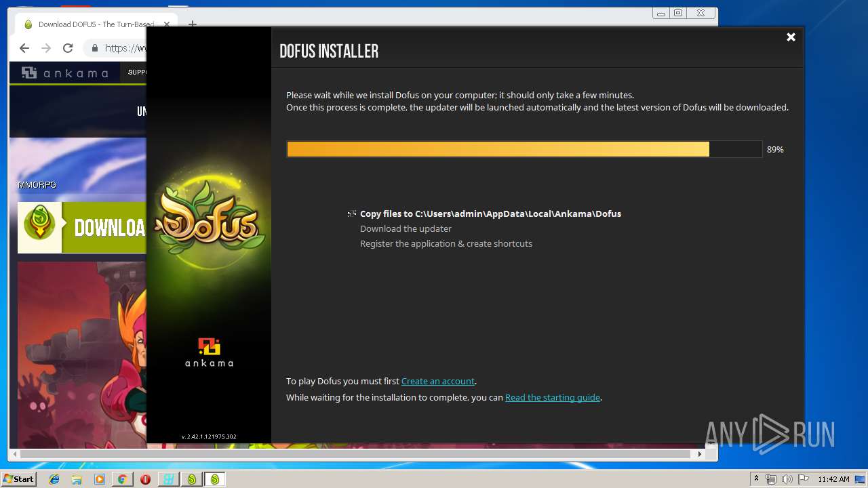Click the 11:42 AM system clock
The width and height of the screenshot is (868, 488).
coord(833,479)
